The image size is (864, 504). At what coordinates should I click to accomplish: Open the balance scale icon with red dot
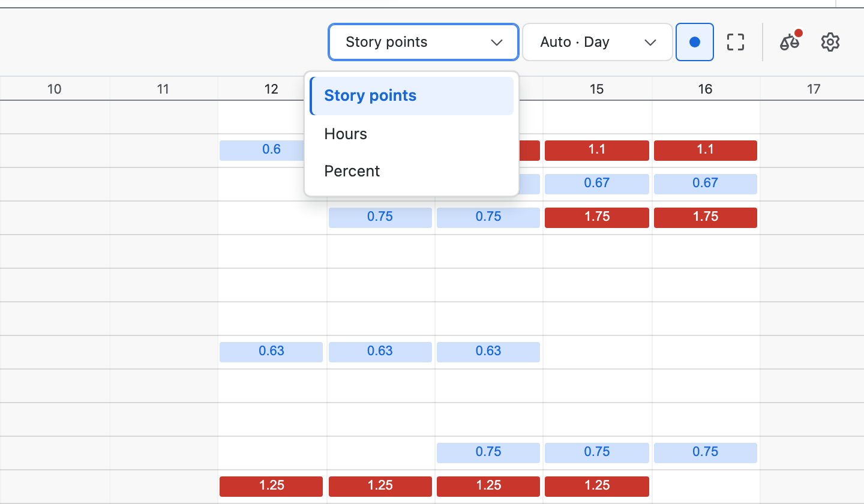[x=790, y=42]
